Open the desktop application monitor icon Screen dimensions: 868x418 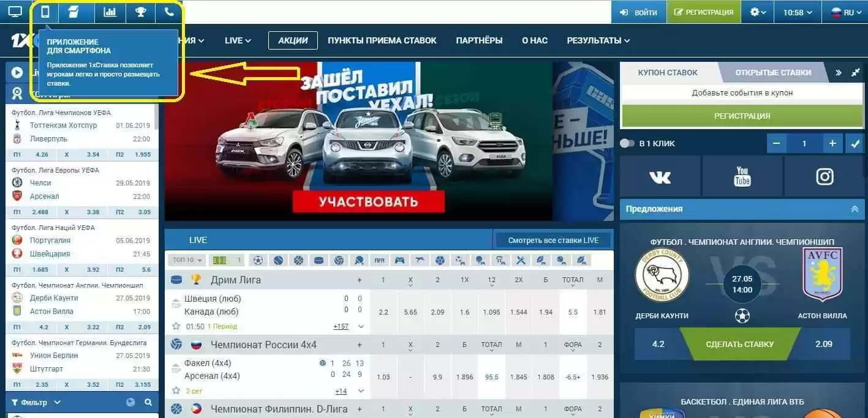coord(15,12)
